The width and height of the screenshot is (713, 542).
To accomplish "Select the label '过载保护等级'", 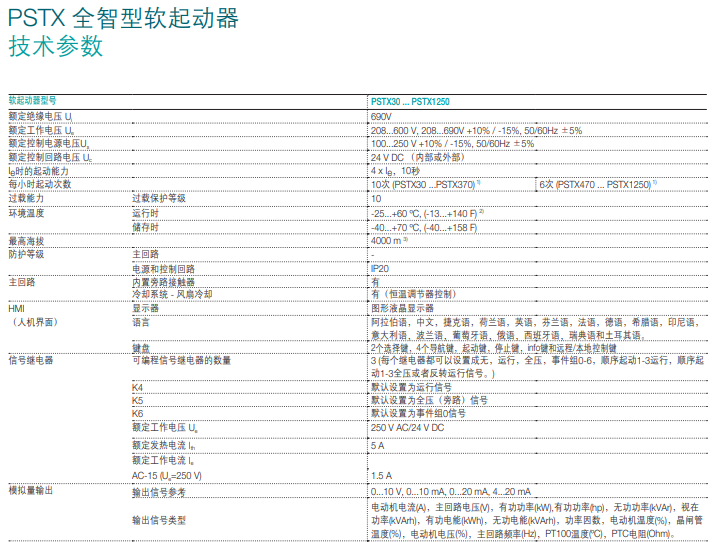I will click(159, 198).
